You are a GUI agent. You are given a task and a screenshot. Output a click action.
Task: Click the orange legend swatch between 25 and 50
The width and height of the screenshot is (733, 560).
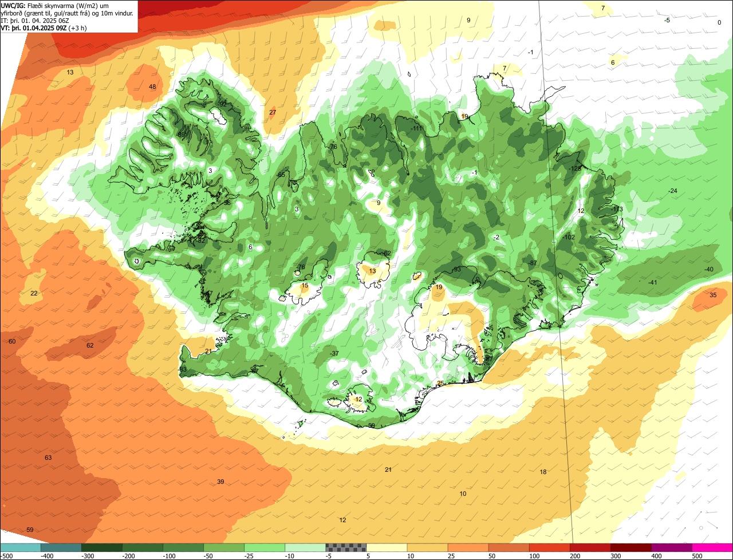468,547
